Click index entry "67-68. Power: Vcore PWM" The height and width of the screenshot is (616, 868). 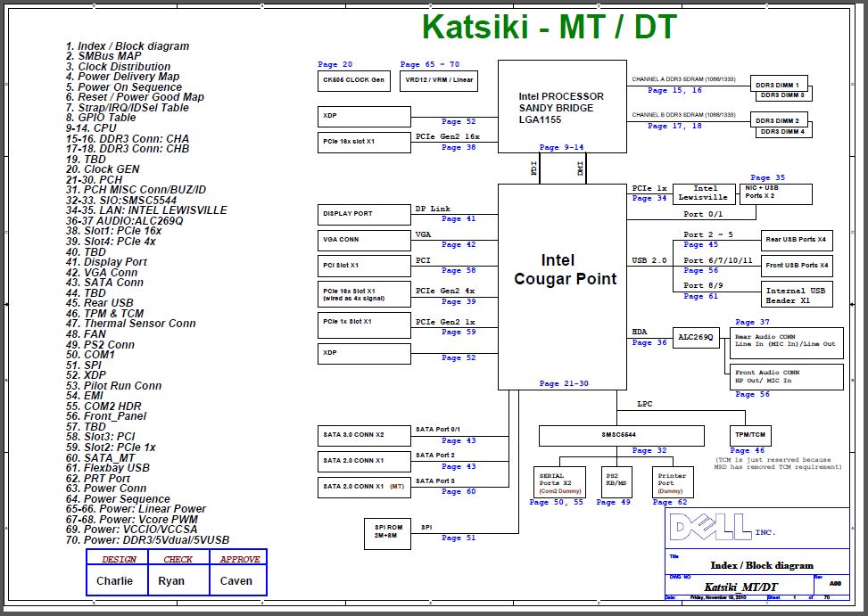pyautogui.click(x=132, y=519)
